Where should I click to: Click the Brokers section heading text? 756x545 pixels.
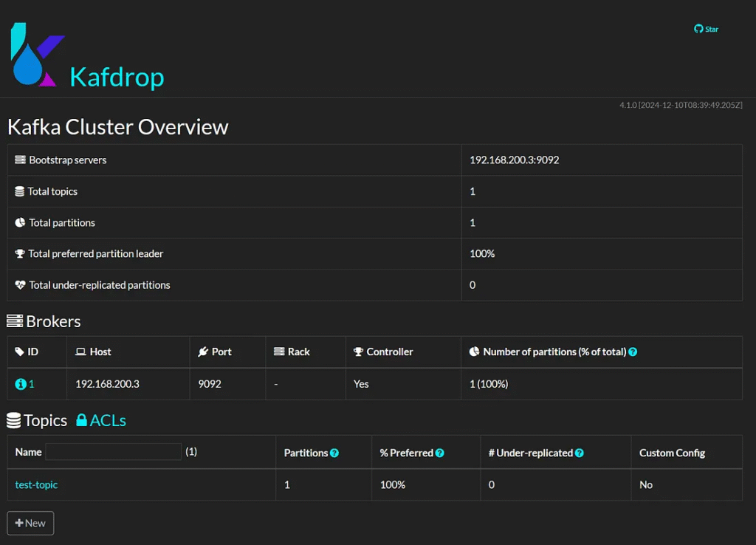click(53, 321)
